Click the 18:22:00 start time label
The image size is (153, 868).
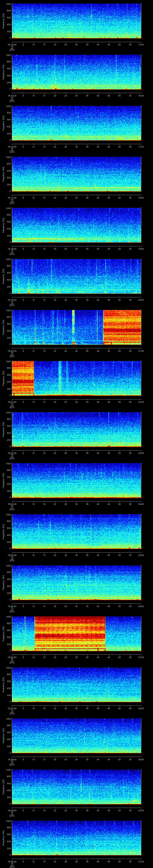[12, 453]
